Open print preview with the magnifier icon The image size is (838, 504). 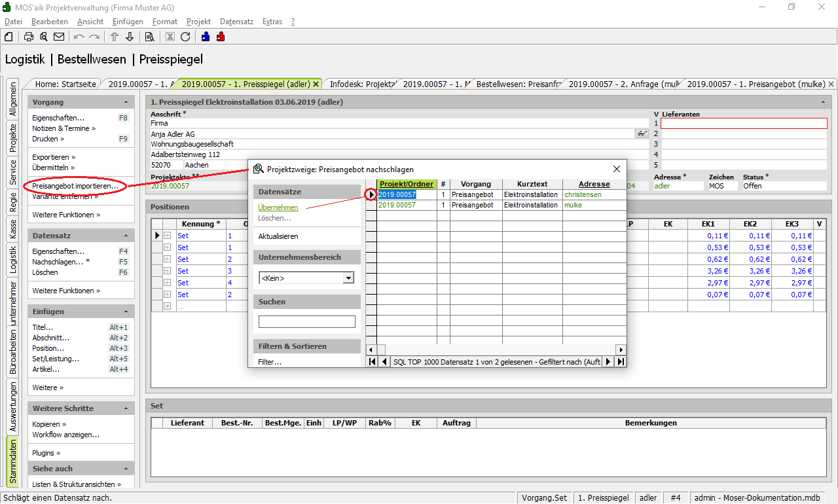[x=44, y=37]
